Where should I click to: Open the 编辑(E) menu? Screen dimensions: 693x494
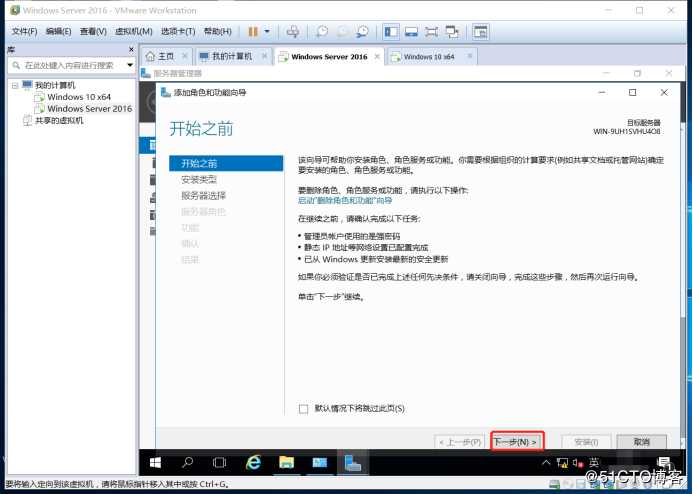coord(58,31)
